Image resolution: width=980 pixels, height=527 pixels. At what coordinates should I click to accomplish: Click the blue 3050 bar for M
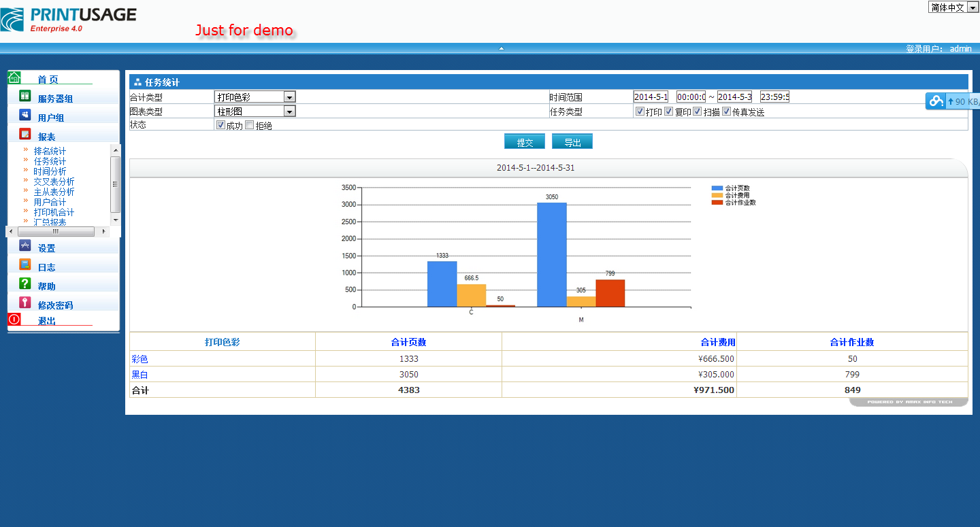(x=551, y=254)
